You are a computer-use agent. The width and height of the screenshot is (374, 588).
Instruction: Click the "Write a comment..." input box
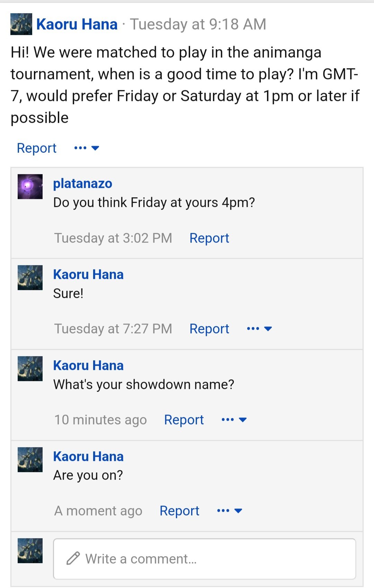[x=204, y=559]
